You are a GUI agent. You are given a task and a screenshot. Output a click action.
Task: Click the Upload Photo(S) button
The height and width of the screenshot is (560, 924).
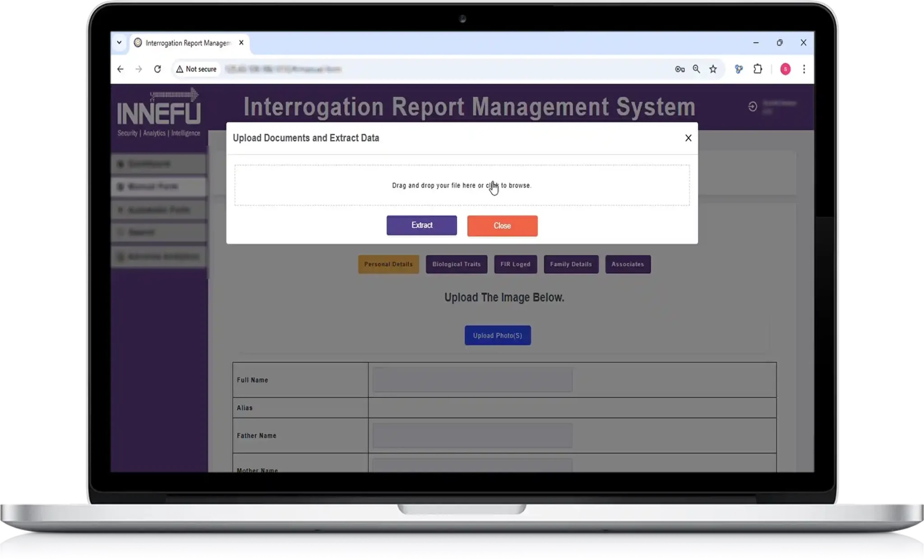[x=497, y=335]
